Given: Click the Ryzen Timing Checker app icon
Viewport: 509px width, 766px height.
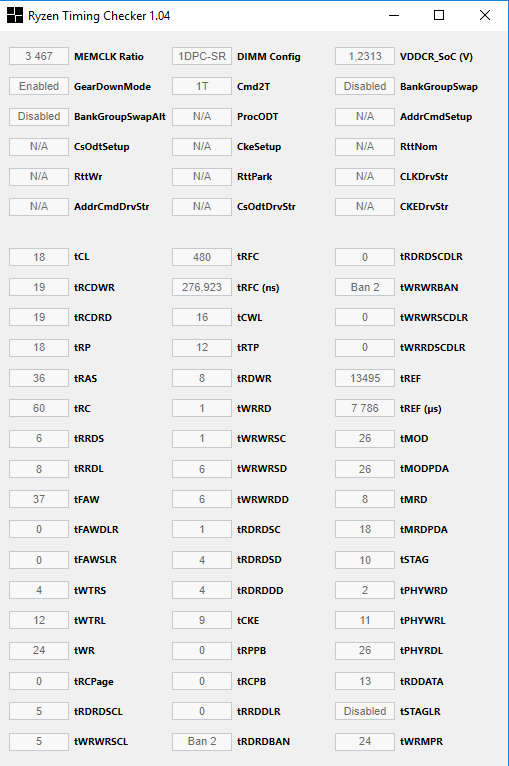Looking at the screenshot, I should coord(15,15).
